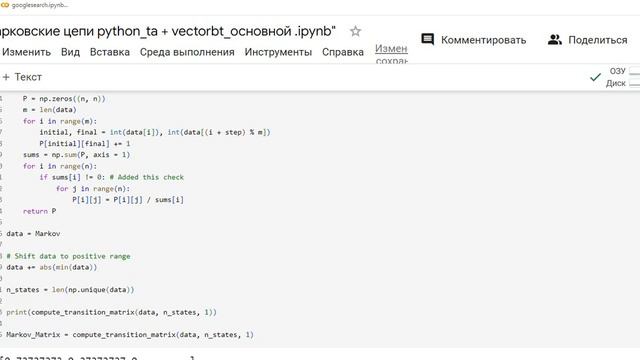This screenshot has width=640, height=360.
Task: Click comment '# Added this check'
Action: click(x=147, y=177)
